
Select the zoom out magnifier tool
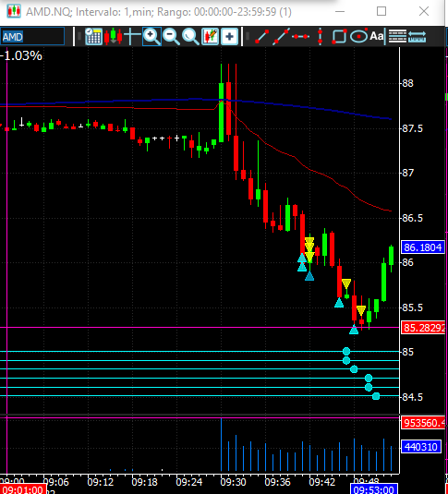point(171,37)
